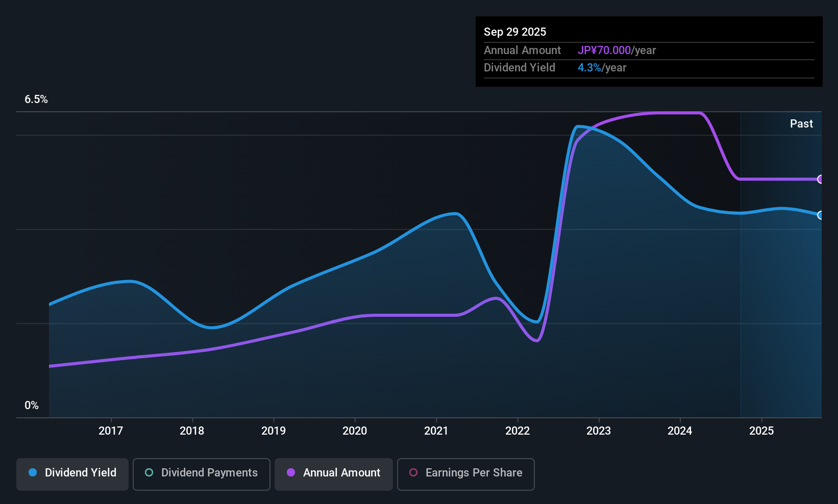
Task: Click the Sep 29 2025 tooltip date
Action: (x=515, y=32)
